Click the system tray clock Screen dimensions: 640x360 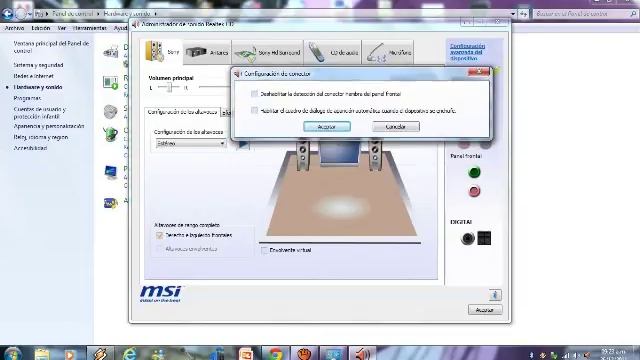612,354
